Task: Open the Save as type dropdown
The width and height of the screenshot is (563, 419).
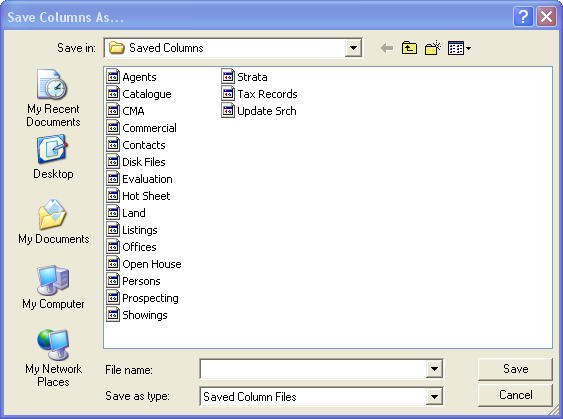Action: coord(434,396)
